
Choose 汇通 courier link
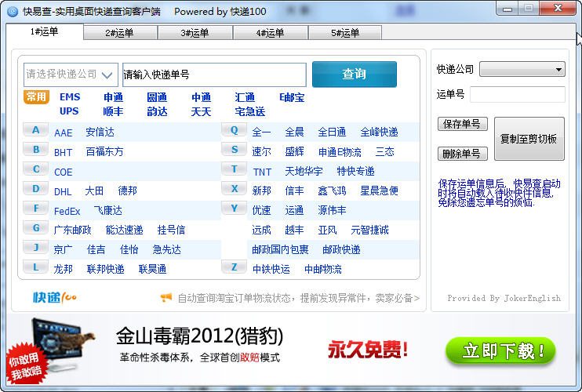245,97
